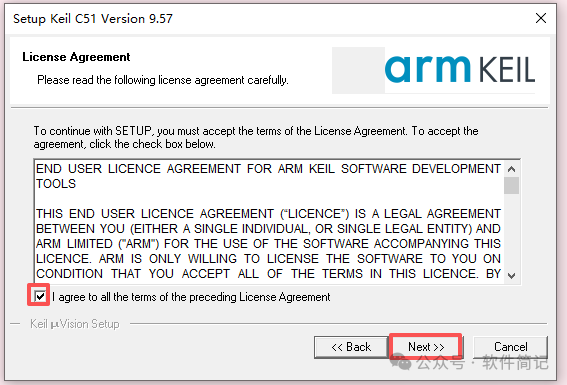Image resolution: width=567 pixels, height=385 pixels.
Task: Click the license text scroll-up arrow
Action: 511,169
